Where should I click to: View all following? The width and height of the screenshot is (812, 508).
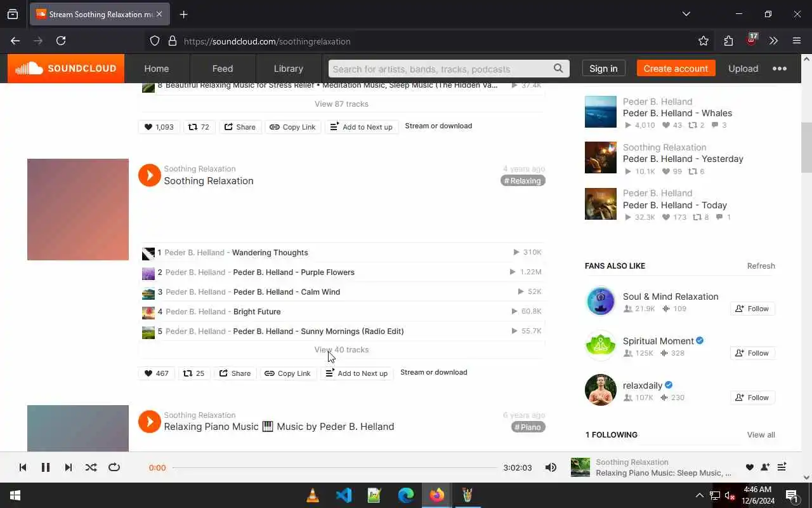point(761,435)
